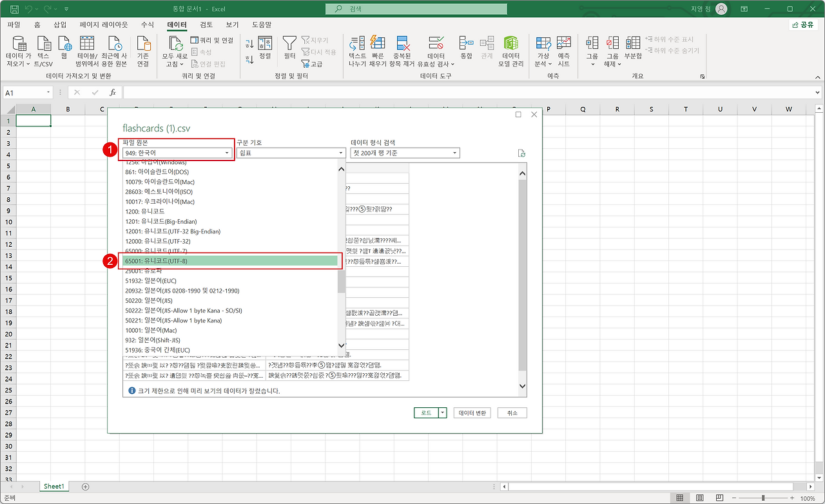This screenshot has width=825, height=504.
Task: Open the 데이터 가져오기 (Get Data) menu
Action: coord(19,52)
